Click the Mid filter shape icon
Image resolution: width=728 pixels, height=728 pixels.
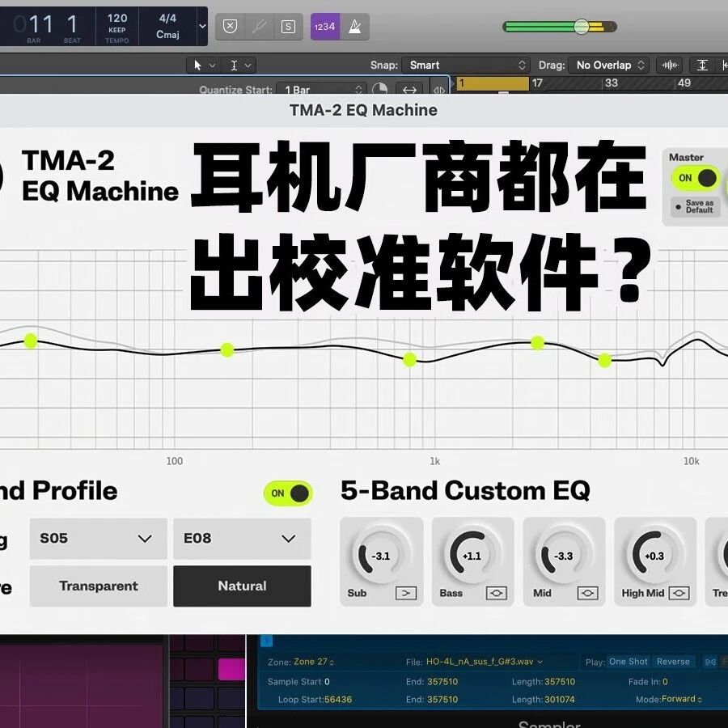(x=587, y=593)
